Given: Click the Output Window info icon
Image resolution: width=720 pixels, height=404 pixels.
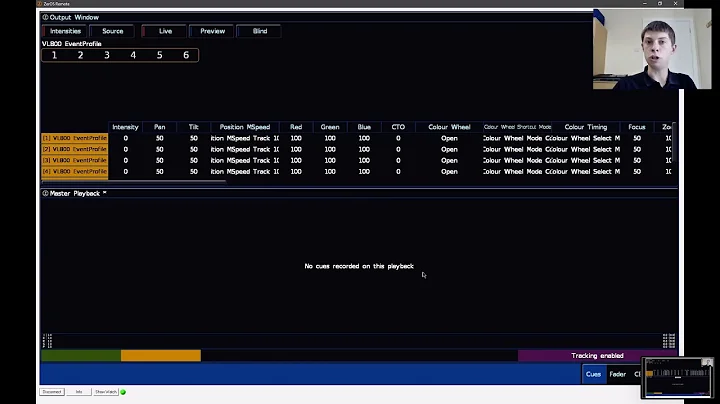Looking at the screenshot, I should click(45, 17).
